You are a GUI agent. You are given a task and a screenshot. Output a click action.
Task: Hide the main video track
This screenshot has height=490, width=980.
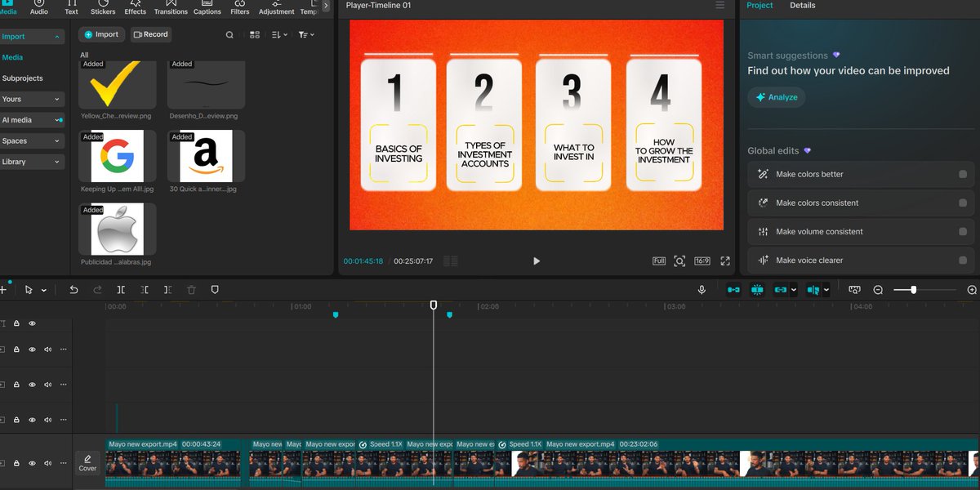pos(32,463)
